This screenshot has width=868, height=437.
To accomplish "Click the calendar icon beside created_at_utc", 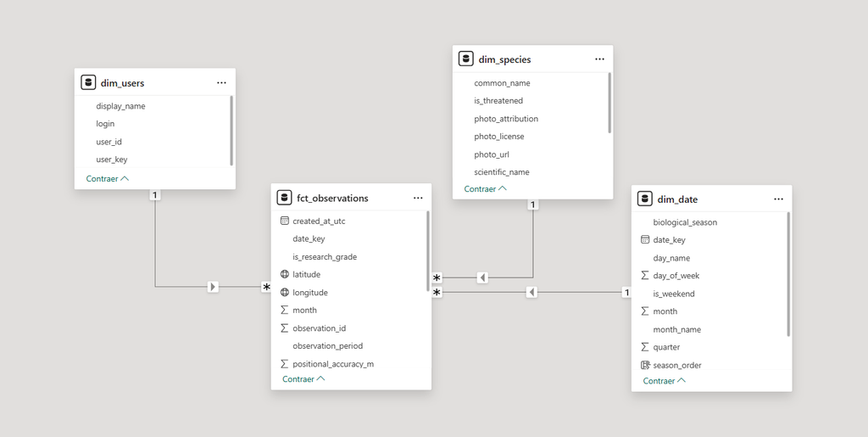I will tap(285, 221).
